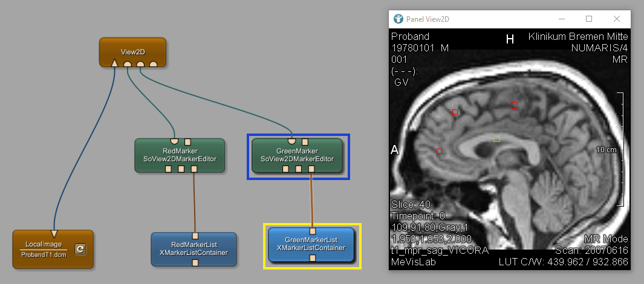Select the RedMarker SoView2DMarkerEditor node

click(179, 155)
